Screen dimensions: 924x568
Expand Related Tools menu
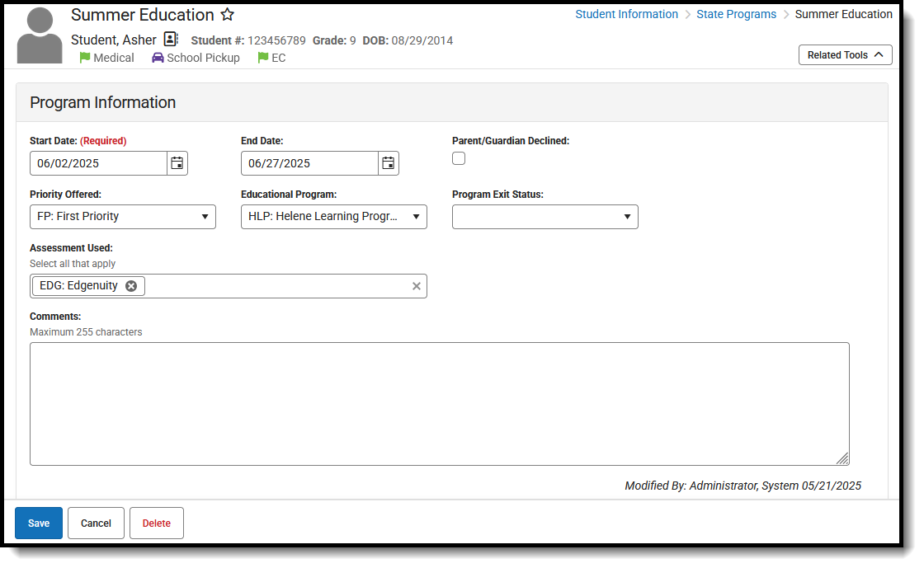click(845, 54)
